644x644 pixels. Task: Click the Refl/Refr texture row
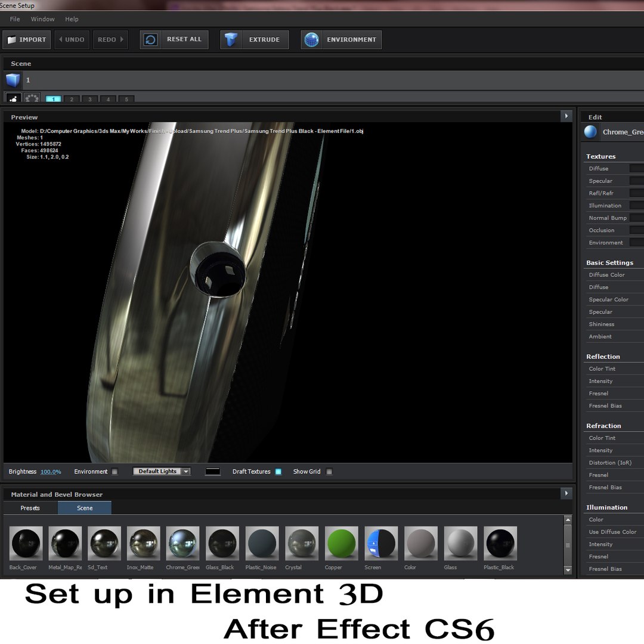(x=614, y=193)
